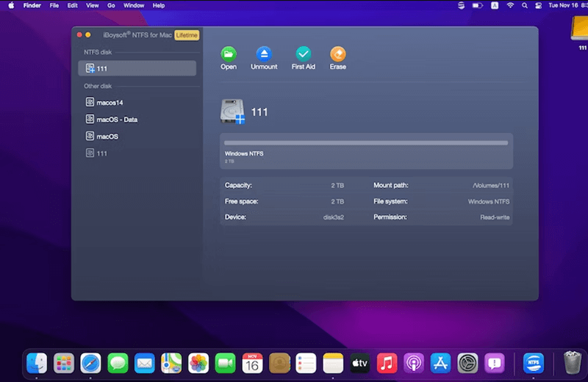Open App Store from the Dock
The height and width of the screenshot is (382, 588).
440,363
